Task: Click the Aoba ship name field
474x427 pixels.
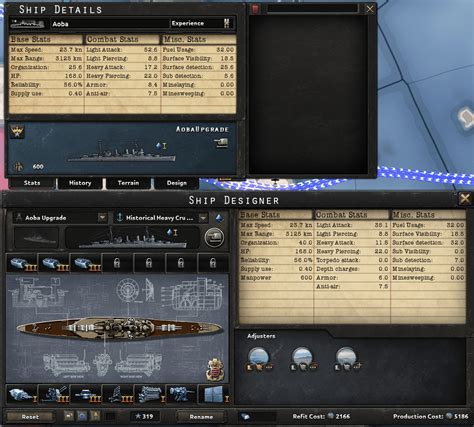Action: click(x=110, y=24)
